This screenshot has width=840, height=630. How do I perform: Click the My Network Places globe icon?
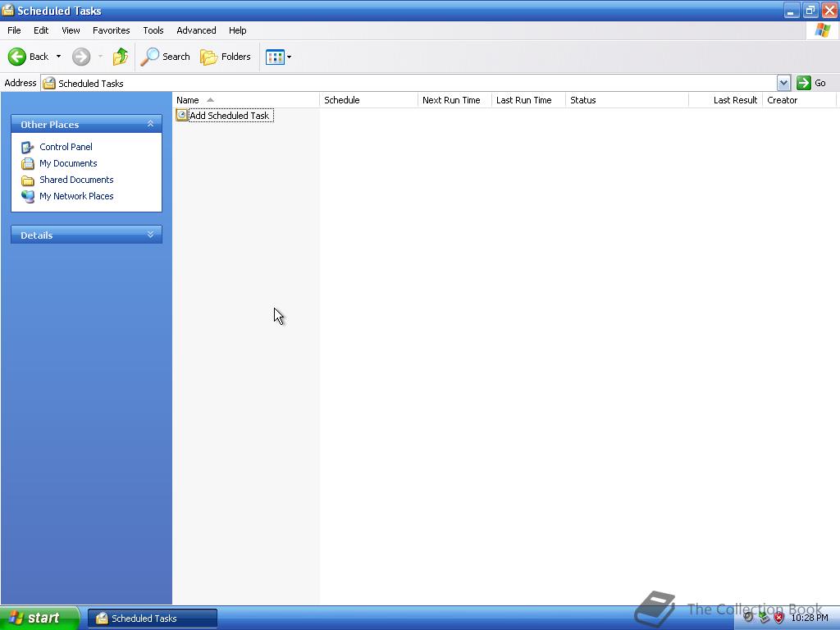[27, 196]
